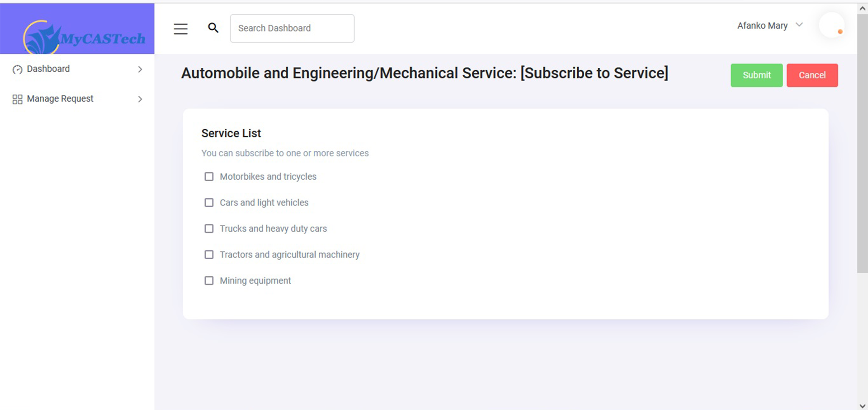Focus the Search Dashboard input field
This screenshot has width=868, height=410.
[292, 28]
